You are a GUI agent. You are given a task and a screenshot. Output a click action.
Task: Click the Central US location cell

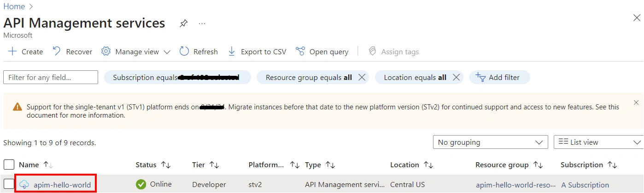point(408,185)
